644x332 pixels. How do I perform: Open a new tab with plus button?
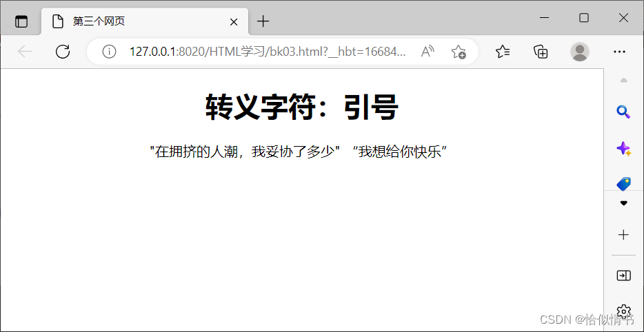[x=263, y=21]
